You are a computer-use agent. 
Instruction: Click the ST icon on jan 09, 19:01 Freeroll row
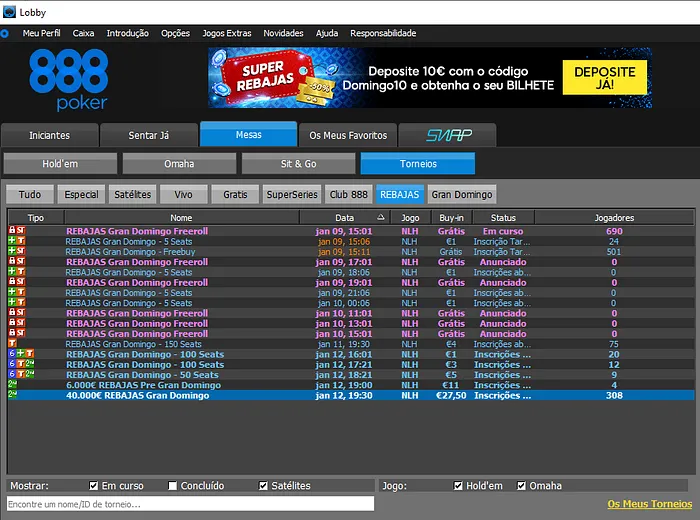tap(21, 282)
